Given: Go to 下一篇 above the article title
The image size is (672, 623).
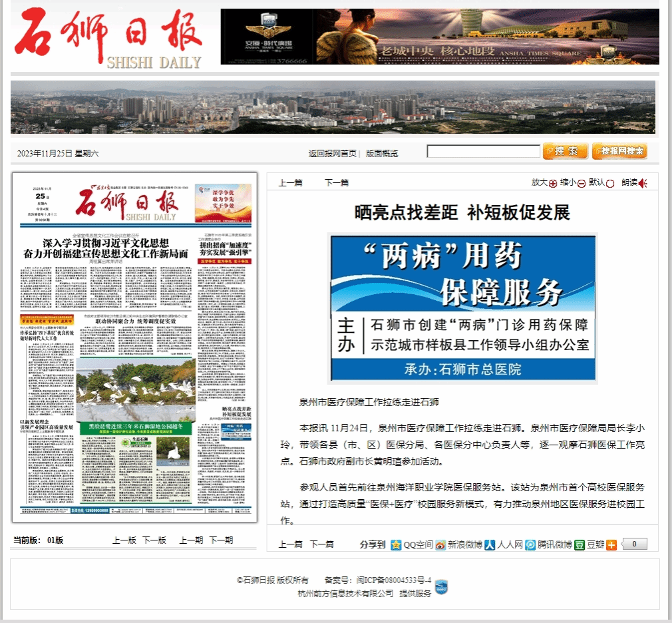Looking at the screenshot, I should pos(336,182).
